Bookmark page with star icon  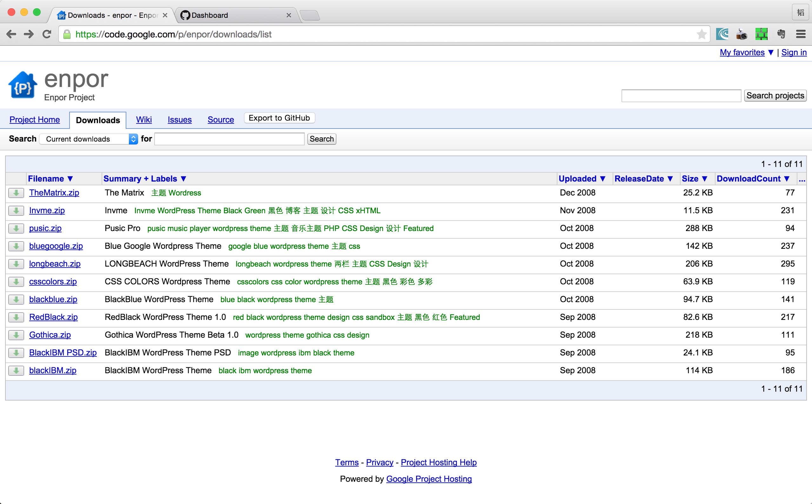(x=701, y=34)
